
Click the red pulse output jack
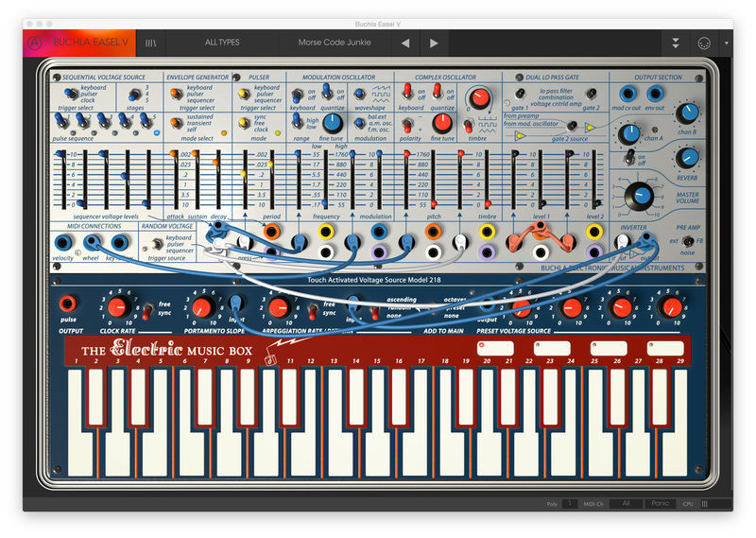tap(67, 304)
